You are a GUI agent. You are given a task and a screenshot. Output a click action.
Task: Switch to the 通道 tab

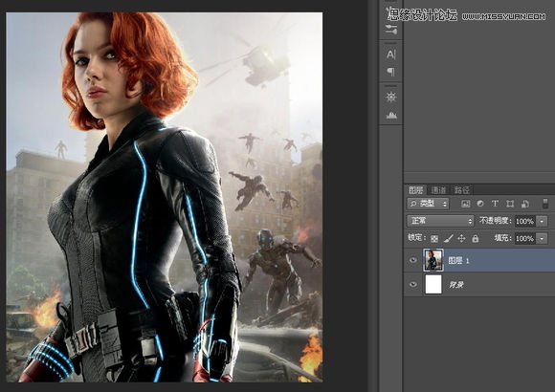tap(438, 190)
